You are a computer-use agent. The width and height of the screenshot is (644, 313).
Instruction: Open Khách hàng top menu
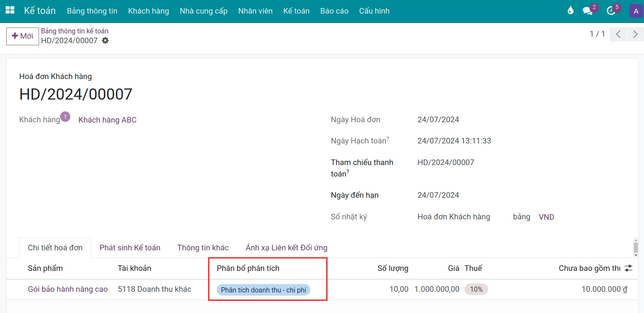(x=149, y=11)
